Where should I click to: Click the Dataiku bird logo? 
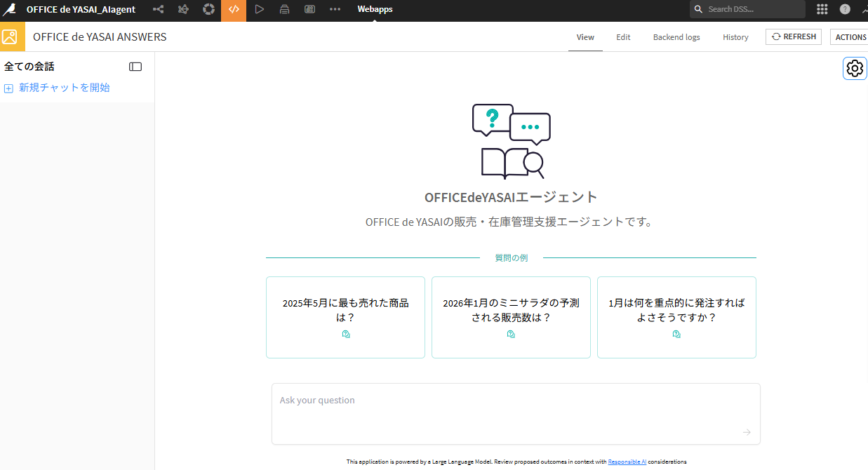[9, 9]
